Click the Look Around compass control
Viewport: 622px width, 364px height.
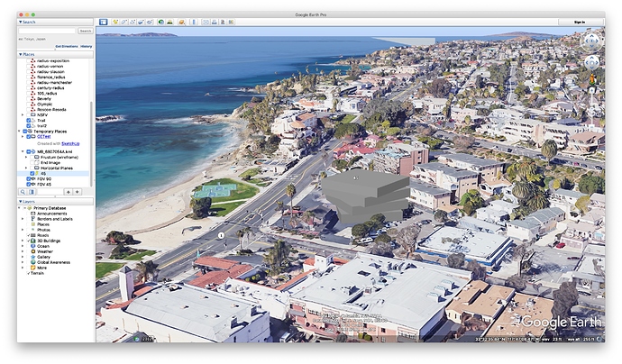591,41
